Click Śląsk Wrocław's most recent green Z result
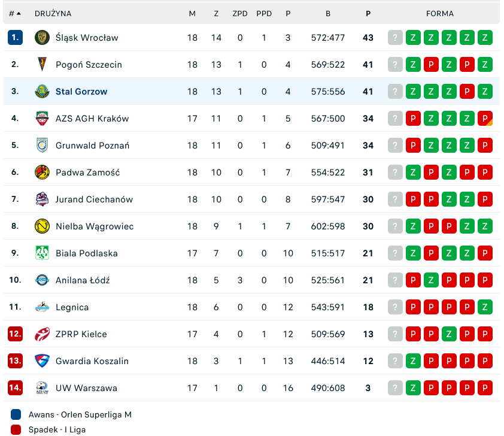Image resolution: width=504 pixels, height=436 pixels. coord(413,37)
